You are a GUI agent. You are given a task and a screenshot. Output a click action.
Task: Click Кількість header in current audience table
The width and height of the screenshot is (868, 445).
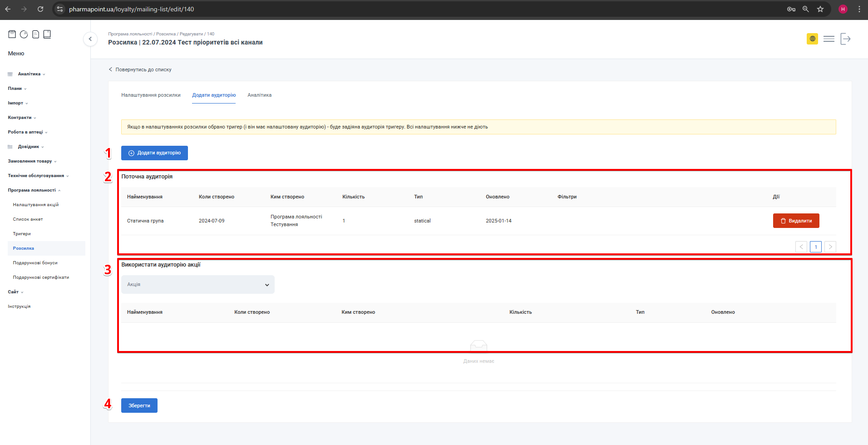coord(354,197)
